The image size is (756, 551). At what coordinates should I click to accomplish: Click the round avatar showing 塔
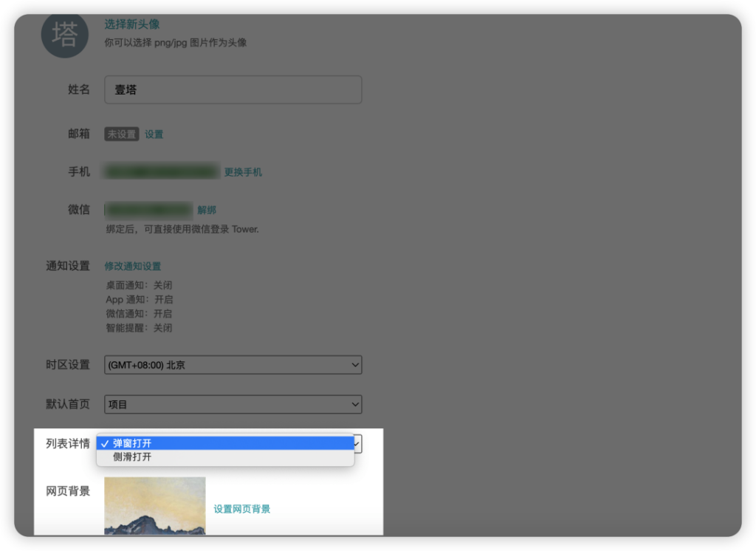(64, 35)
